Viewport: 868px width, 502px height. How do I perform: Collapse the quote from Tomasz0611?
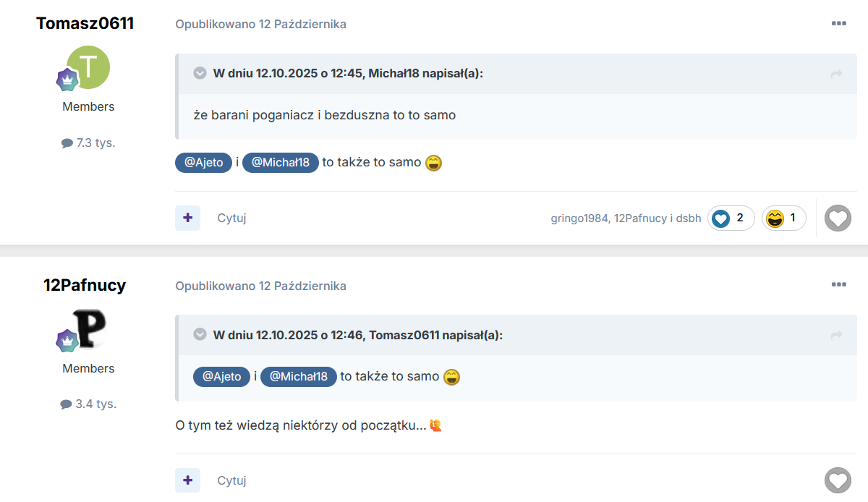pos(200,335)
